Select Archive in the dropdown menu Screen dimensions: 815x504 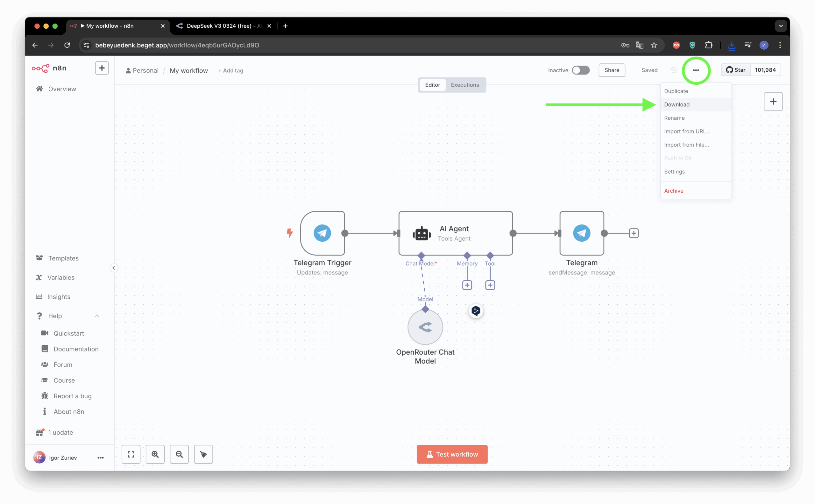pyautogui.click(x=674, y=191)
